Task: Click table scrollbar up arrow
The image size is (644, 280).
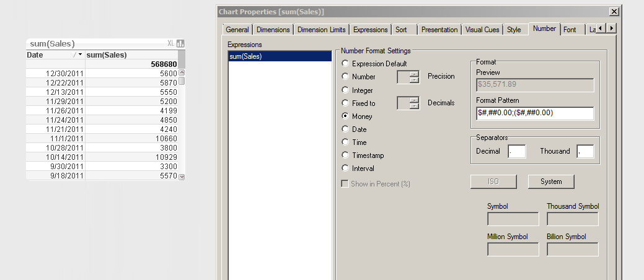Action: tap(182, 72)
